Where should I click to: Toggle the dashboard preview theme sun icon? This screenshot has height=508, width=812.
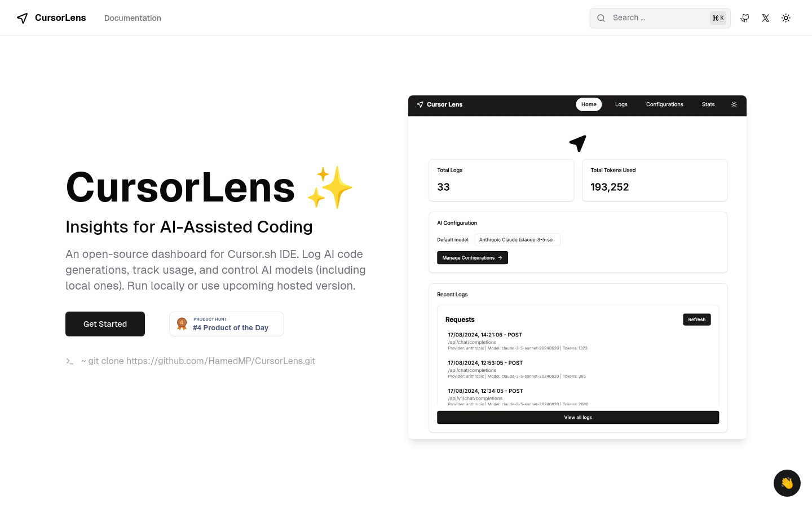coord(734,104)
